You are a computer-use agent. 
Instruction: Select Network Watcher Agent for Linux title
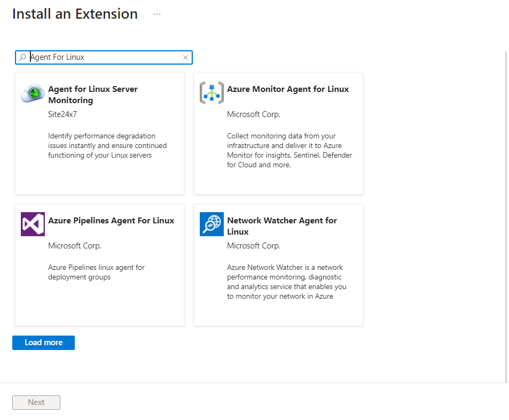(x=282, y=226)
